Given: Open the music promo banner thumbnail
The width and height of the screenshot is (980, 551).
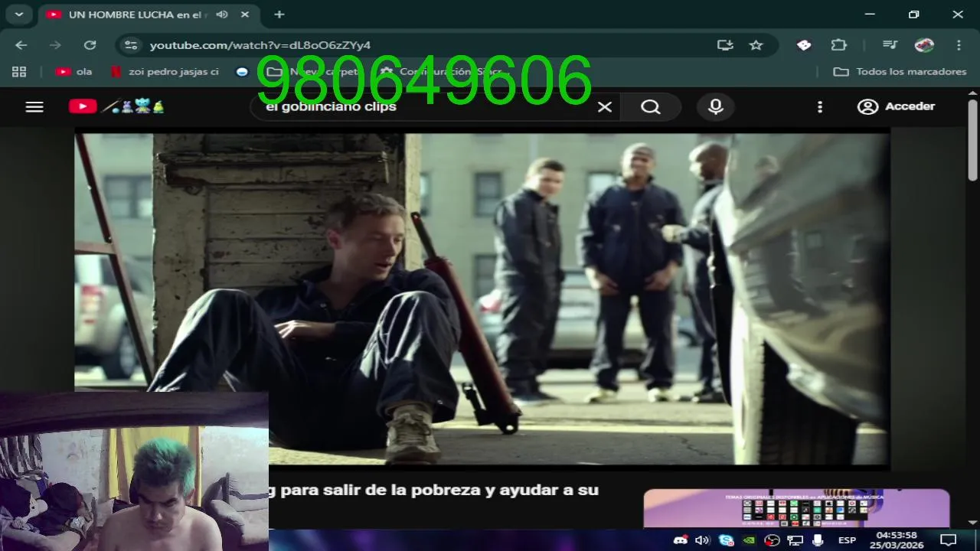Looking at the screenshot, I should pos(796,508).
